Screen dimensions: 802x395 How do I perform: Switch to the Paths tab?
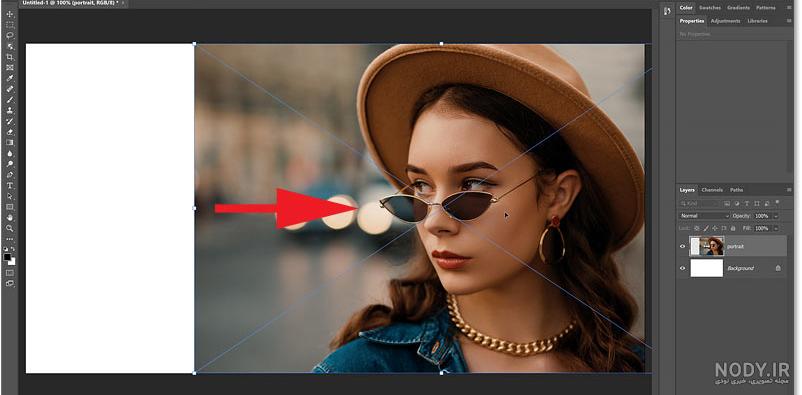(737, 190)
